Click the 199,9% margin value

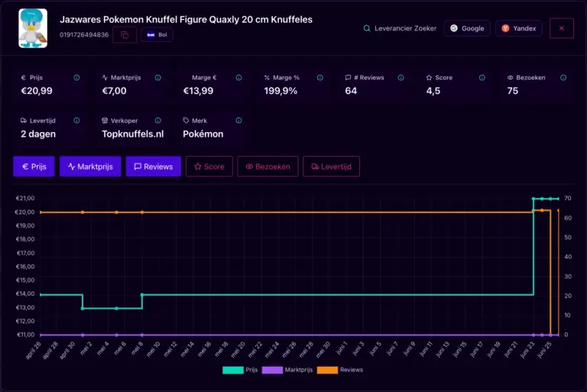(281, 91)
